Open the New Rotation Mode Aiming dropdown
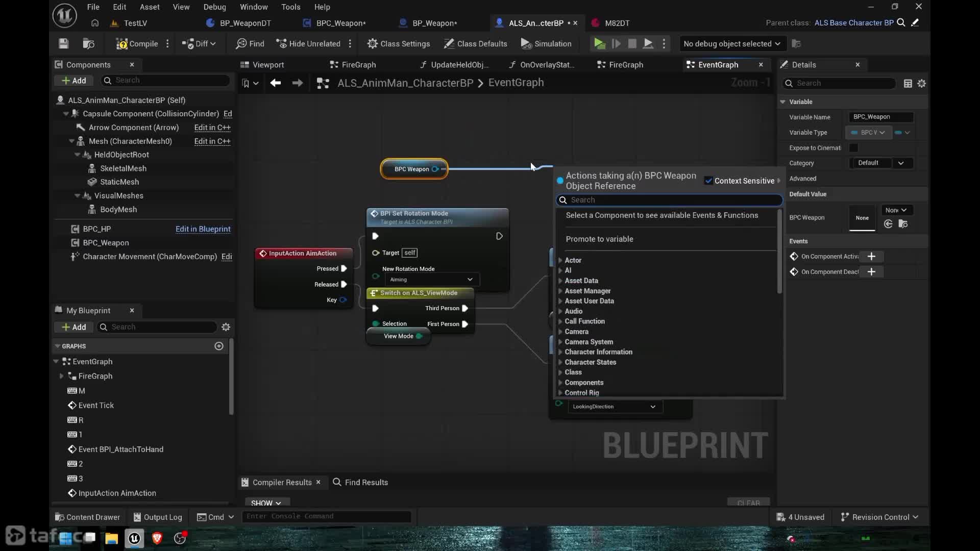 (431, 280)
